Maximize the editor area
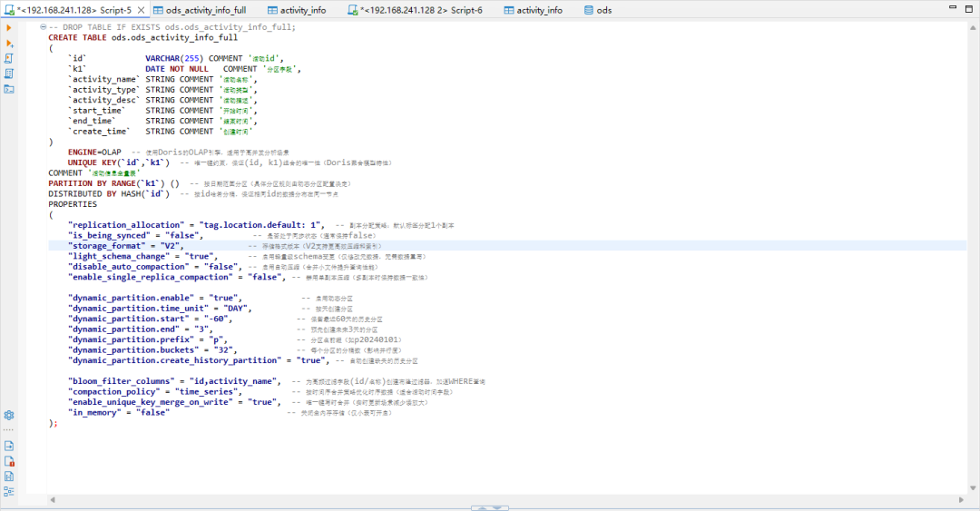This screenshot has width=980, height=511. click(x=969, y=8)
